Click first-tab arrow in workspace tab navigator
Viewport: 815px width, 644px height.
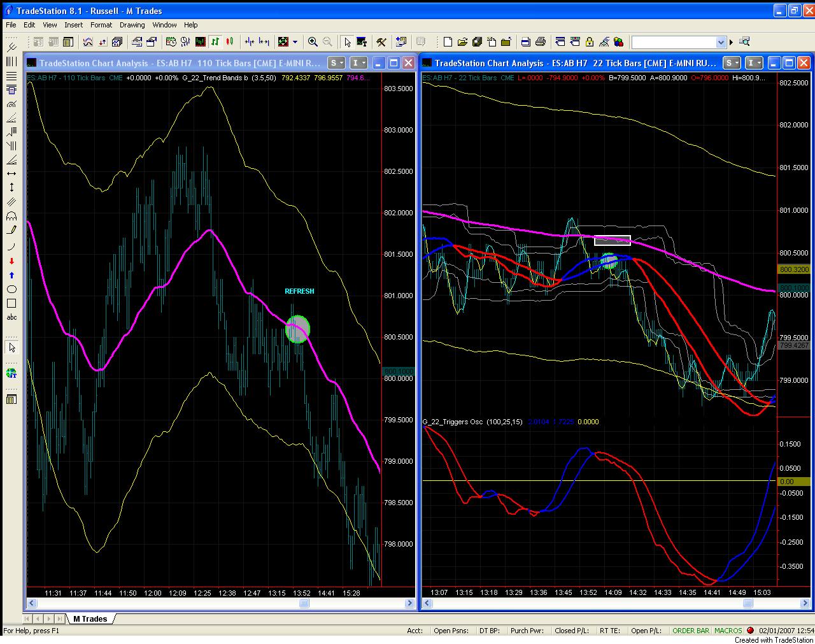click(28, 619)
